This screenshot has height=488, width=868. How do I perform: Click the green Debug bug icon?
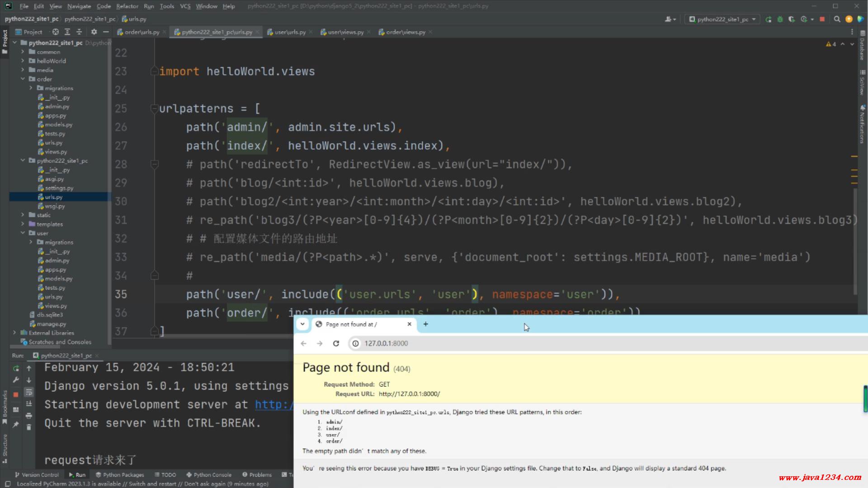click(x=780, y=19)
